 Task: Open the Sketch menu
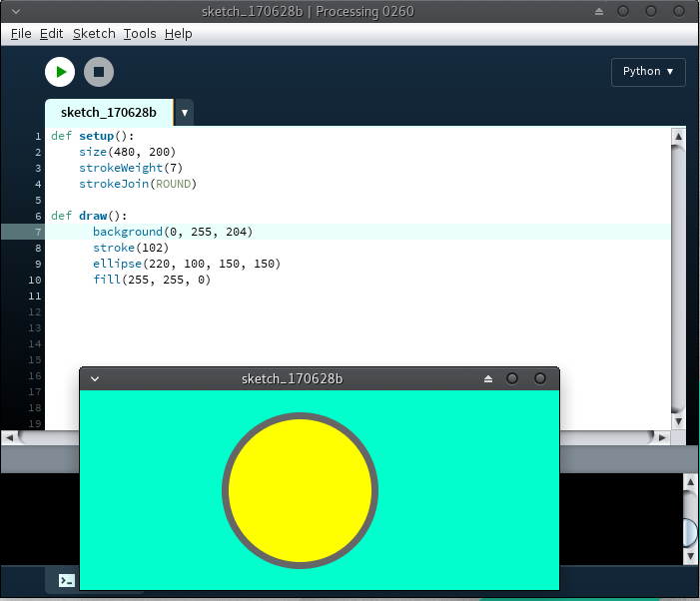94,34
